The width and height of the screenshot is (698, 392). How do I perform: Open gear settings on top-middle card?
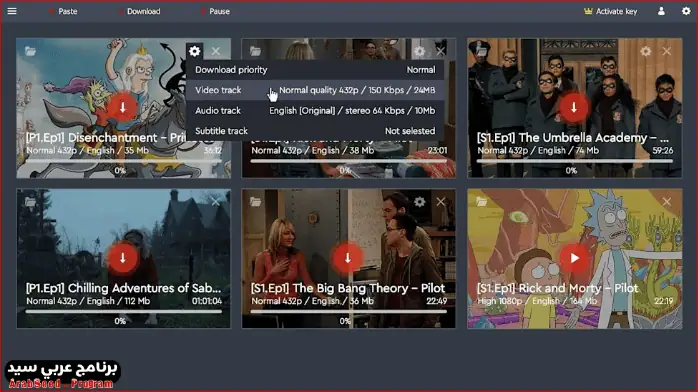[x=419, y=51]
